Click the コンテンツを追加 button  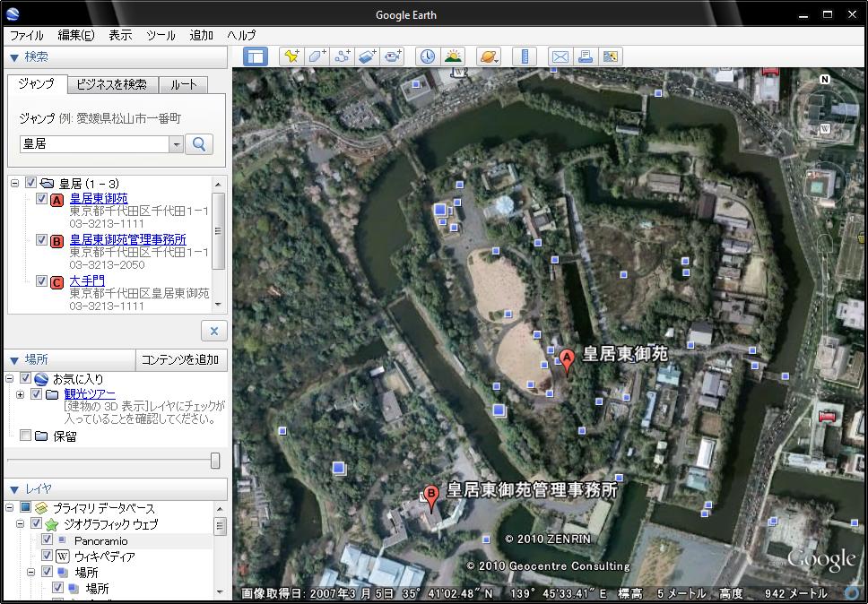[x=181, y=360]
